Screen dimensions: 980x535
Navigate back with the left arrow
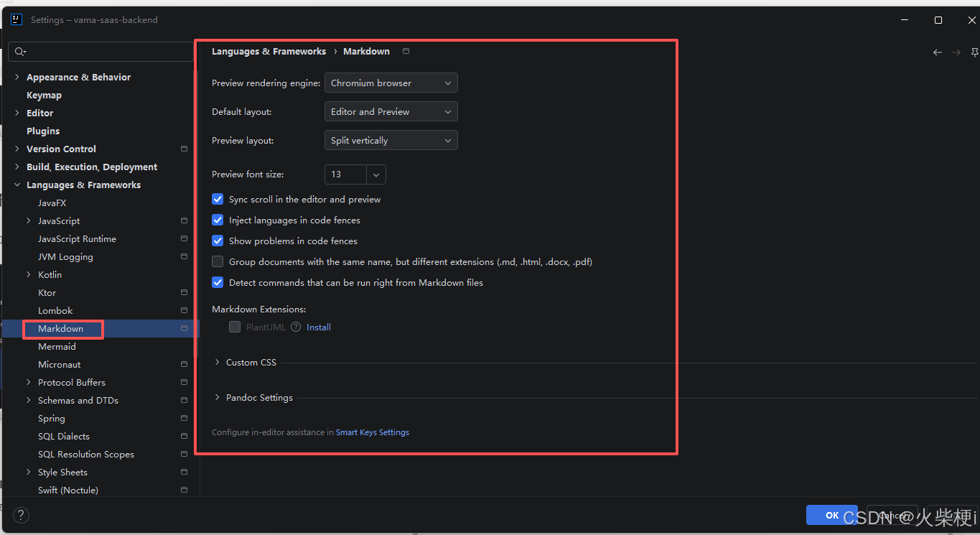point(937,52)
